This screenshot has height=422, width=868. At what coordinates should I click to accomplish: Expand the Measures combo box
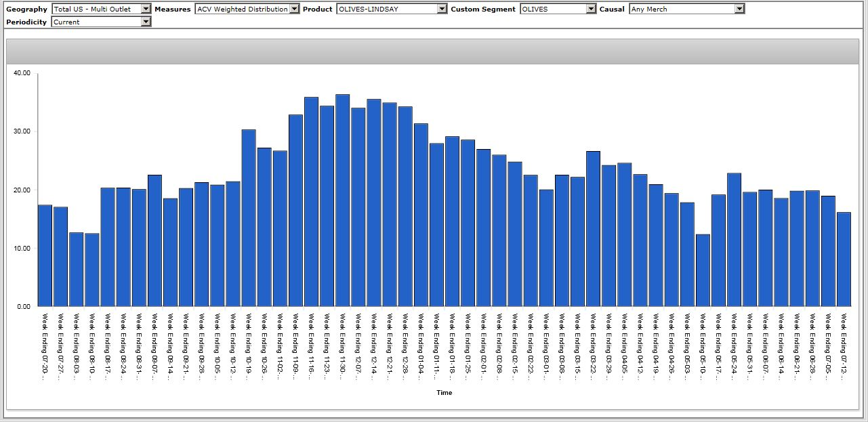[293, 9]
